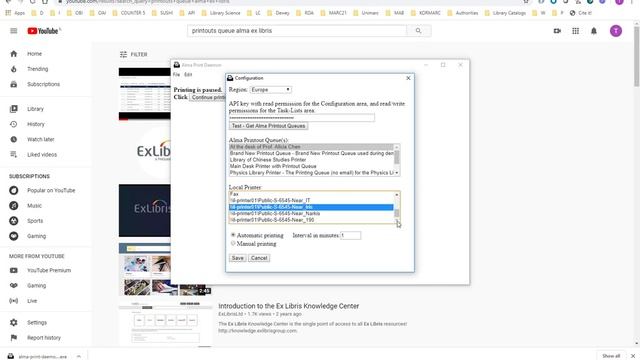Go to the YouTube logo home link

44,31
